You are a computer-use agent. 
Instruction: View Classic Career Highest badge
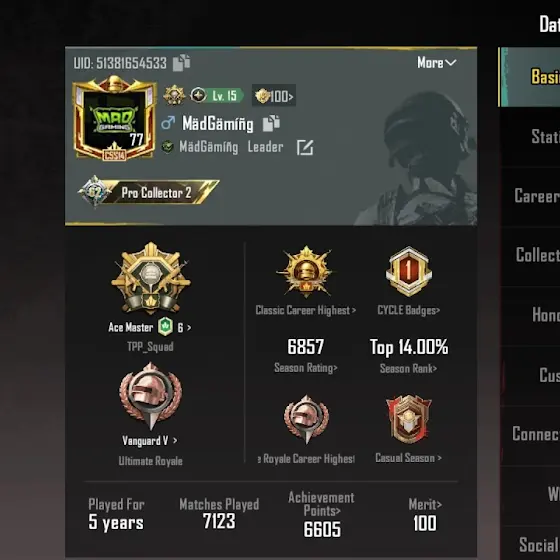306,271
